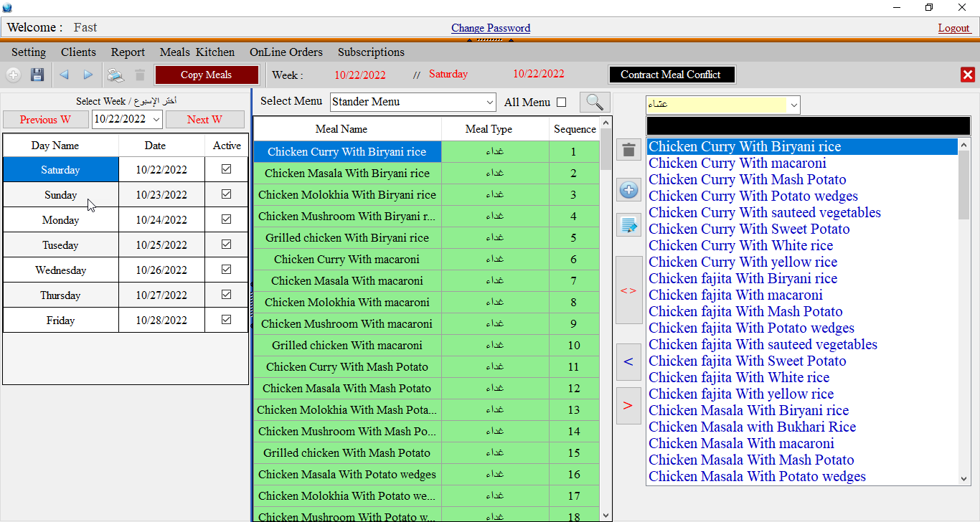Screen dimensions: 980x522
Task: Click the save floppy disk icon
Action: (x=37, y=75)
